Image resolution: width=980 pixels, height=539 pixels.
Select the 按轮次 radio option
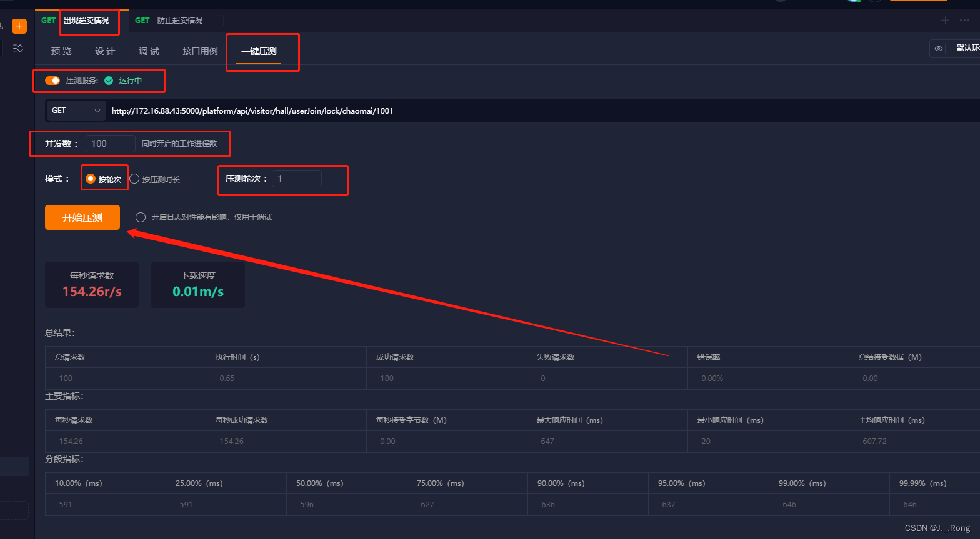[x=90, y=179]
